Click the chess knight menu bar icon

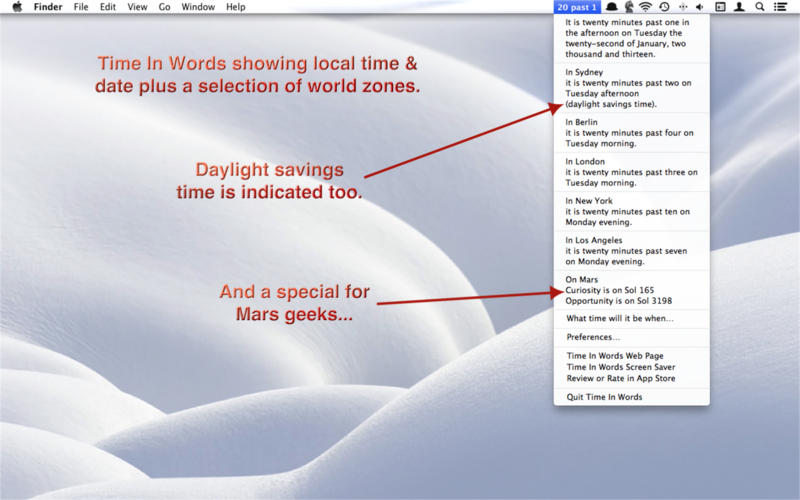point(629,7)
